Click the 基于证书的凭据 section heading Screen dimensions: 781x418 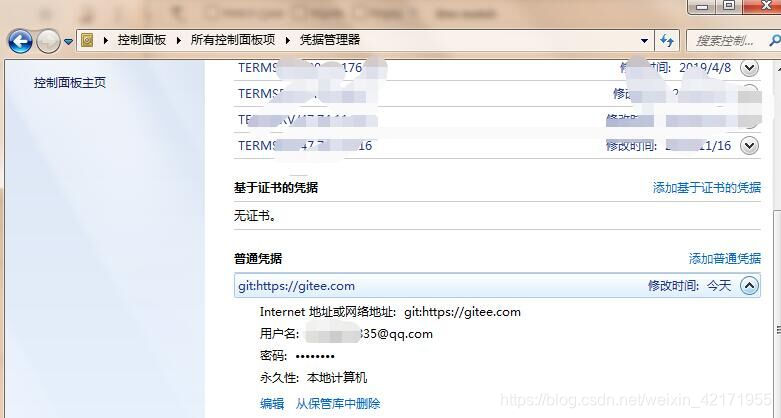(x=276, y=187)
